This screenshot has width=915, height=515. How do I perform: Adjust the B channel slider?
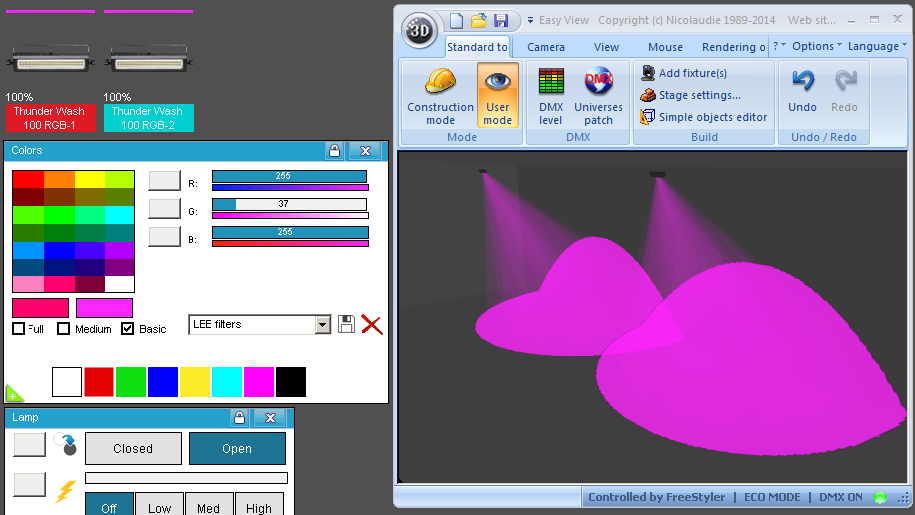point(289,232)
